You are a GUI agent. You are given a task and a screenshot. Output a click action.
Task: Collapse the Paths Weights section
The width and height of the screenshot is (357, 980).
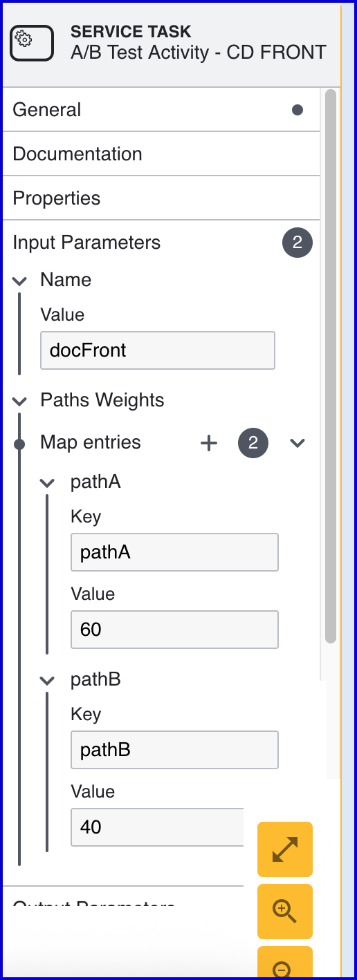[x=20, y=401]
